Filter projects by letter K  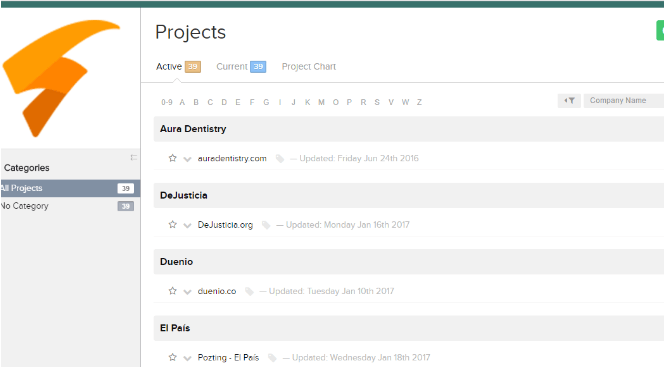(x=307, y=102)
